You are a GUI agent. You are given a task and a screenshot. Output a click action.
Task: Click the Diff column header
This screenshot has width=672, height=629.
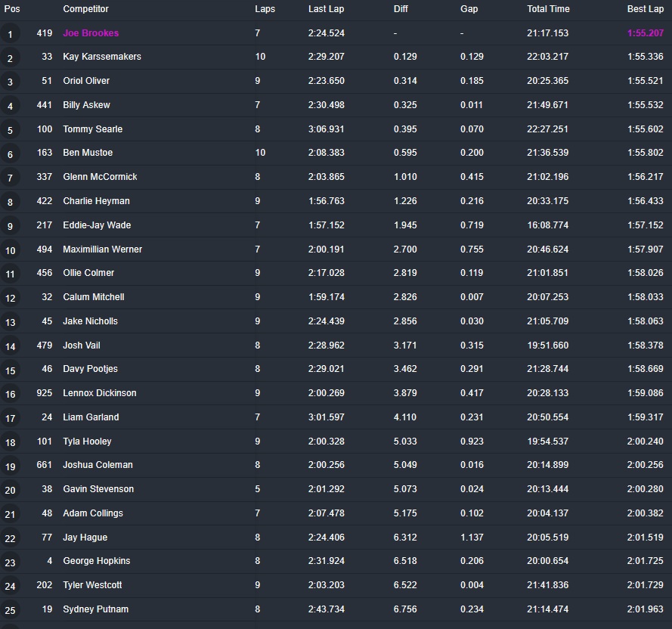[401, 9]
